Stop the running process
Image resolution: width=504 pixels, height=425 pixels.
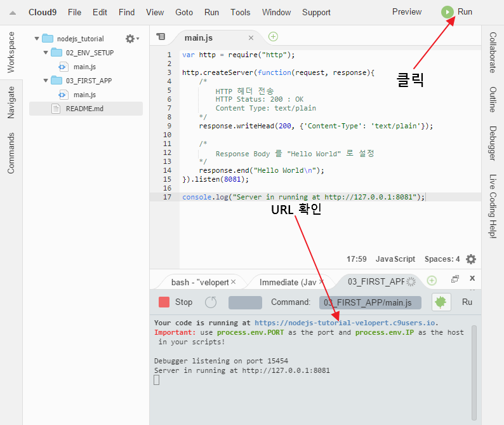point(176,302)
